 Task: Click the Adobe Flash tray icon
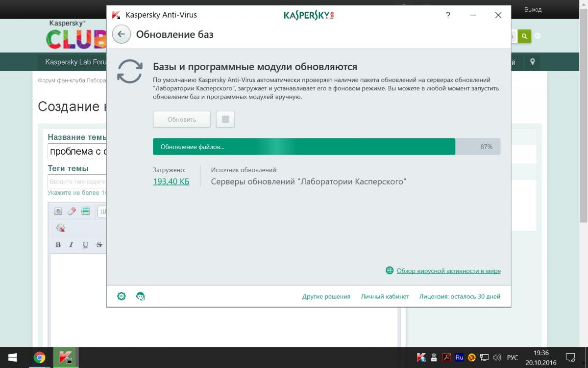[446, 358]
